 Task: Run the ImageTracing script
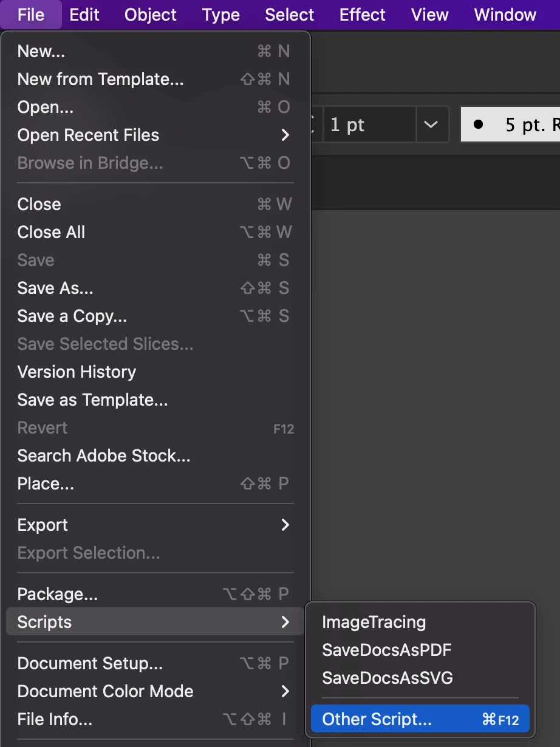[374, 622]
